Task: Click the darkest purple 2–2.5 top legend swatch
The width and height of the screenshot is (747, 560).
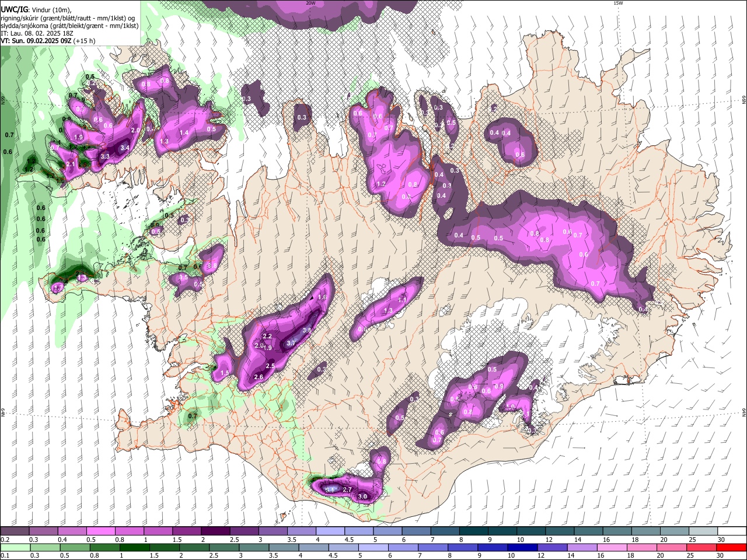Action: 215,531
